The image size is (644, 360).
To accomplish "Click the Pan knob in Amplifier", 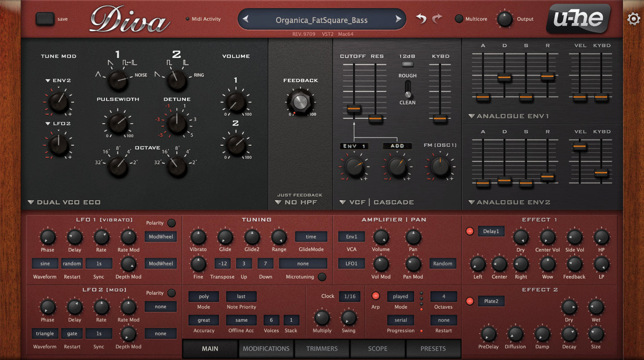I will pyautogui.click(x=413, y=237).
